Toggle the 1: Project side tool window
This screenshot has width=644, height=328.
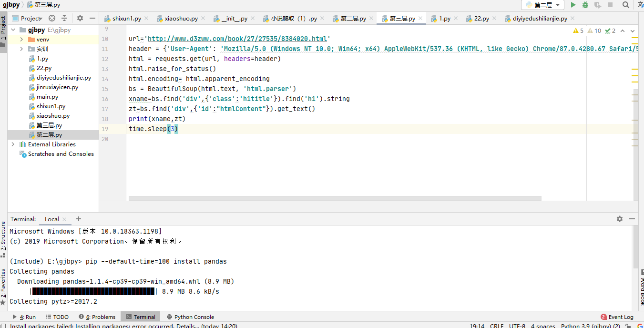pos(3,31)
